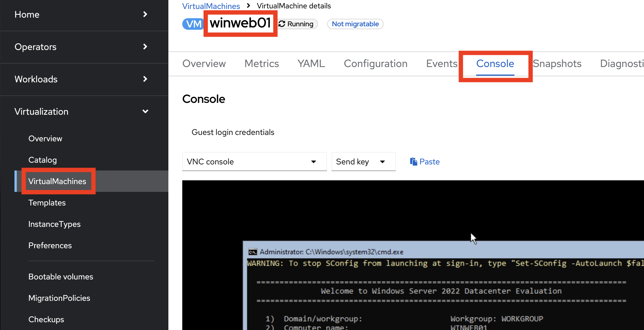Viewport: 644px width, 330px height.
Task: Click the VirtualMachines breadcrumb link
Action: tap(211, 6)
